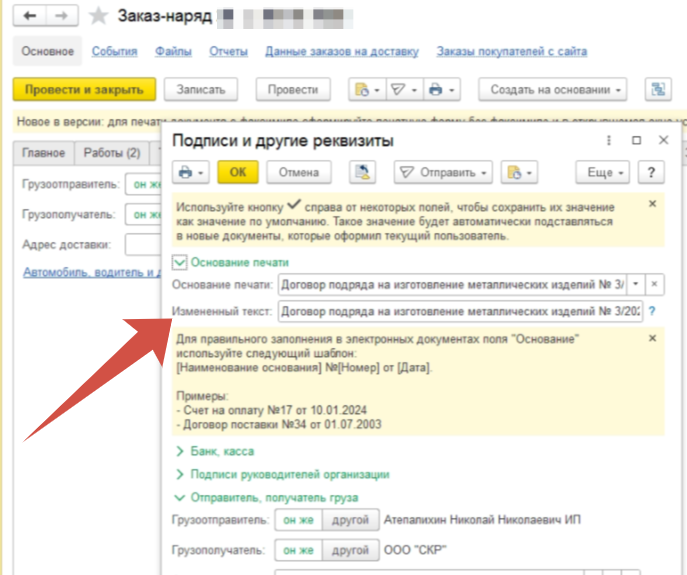Open the printer icon menu in main toolbar

442,90
